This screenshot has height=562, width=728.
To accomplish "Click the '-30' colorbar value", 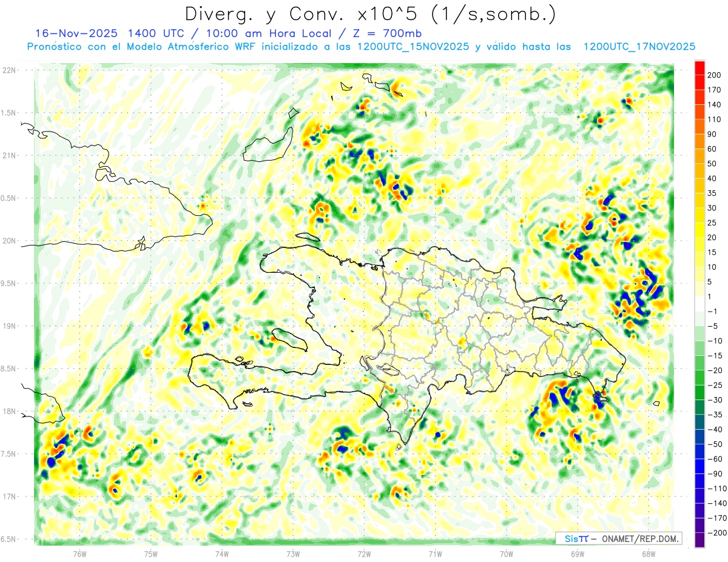I will [x=715, y=401].
